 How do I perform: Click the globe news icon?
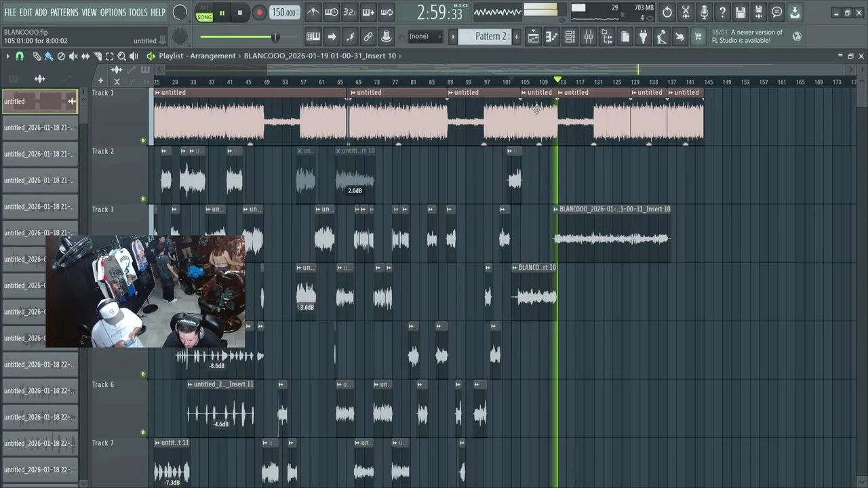coord(797,37)
